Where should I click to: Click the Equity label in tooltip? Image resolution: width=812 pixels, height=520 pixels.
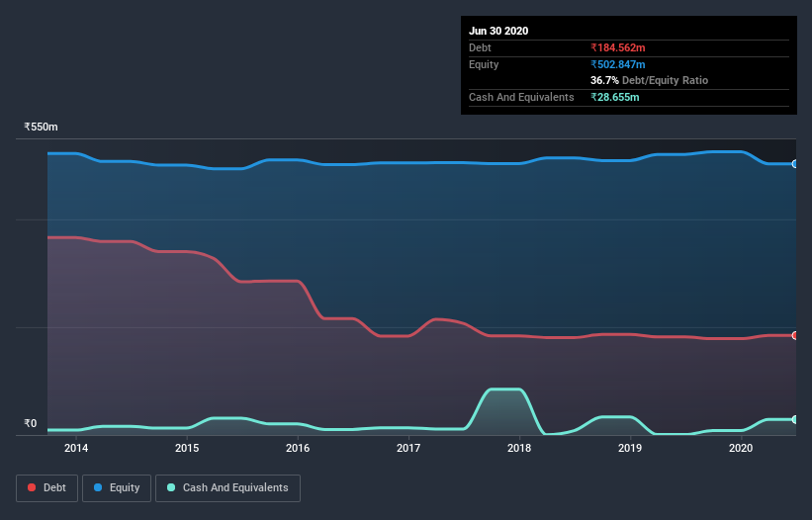[x=484, y=64]
